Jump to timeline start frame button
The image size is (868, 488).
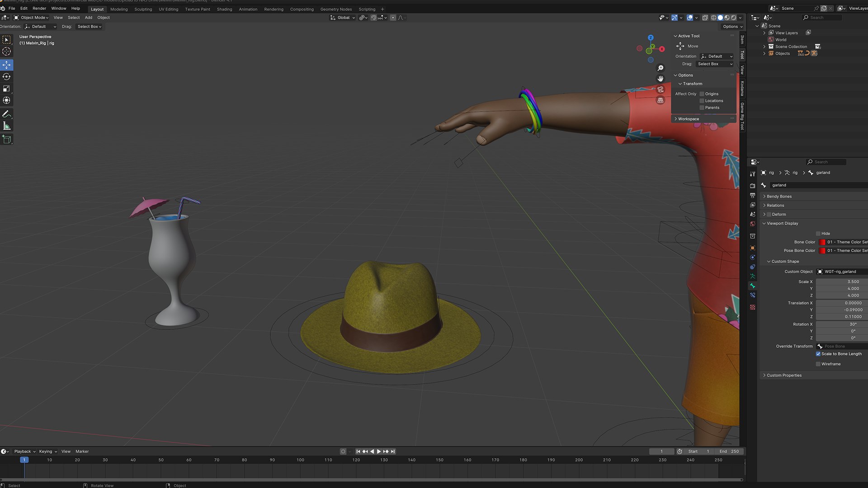[358, 451]
